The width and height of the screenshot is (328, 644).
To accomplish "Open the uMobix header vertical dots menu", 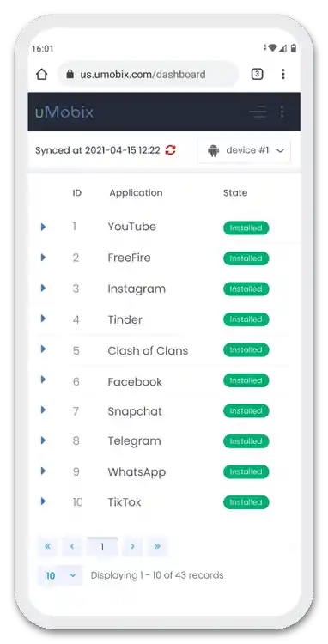I will [x=282, y=112].
